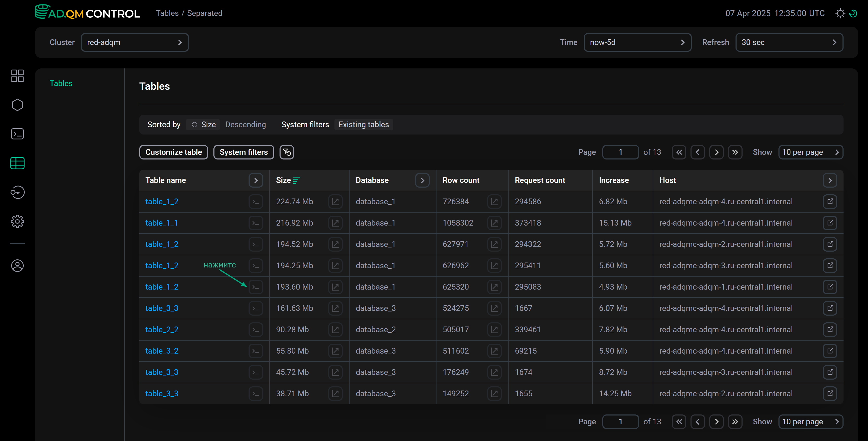Toggle the Descending sort direction
The width and height of the screenshot is (868, 441).
point(245,124)
